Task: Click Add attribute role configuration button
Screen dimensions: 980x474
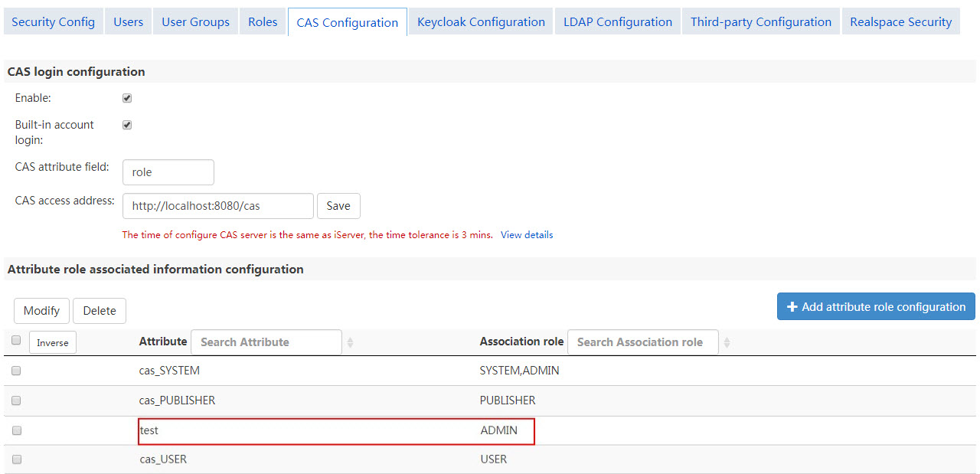Action: tap(876, 306)
